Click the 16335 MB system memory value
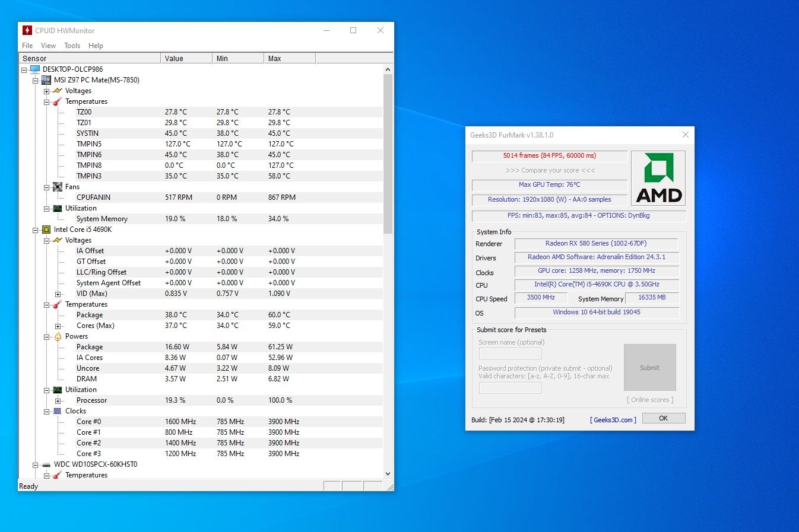This screenshot has height=532, width=799. point(652,298)
